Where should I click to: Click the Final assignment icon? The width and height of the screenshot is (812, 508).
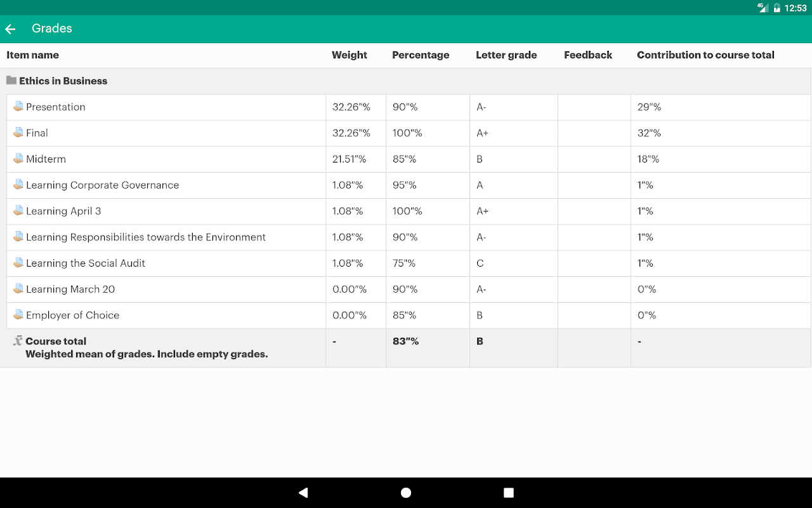18,133
